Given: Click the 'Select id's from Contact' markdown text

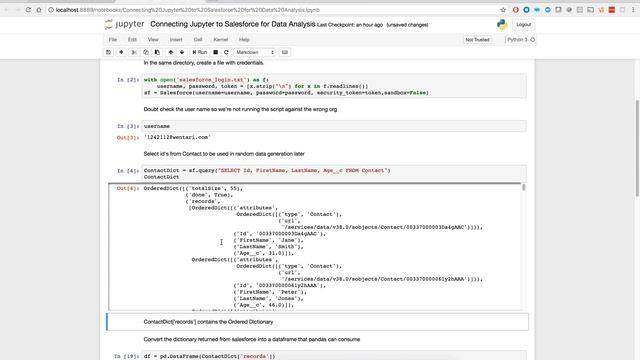Looking at the screenshot, I should pos(224,154).
